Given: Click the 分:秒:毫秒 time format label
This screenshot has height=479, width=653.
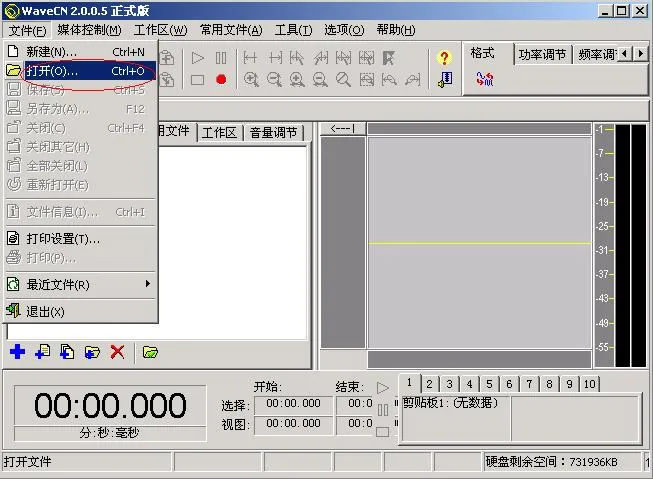Looking at the screenshot, I should pos(110,433).
